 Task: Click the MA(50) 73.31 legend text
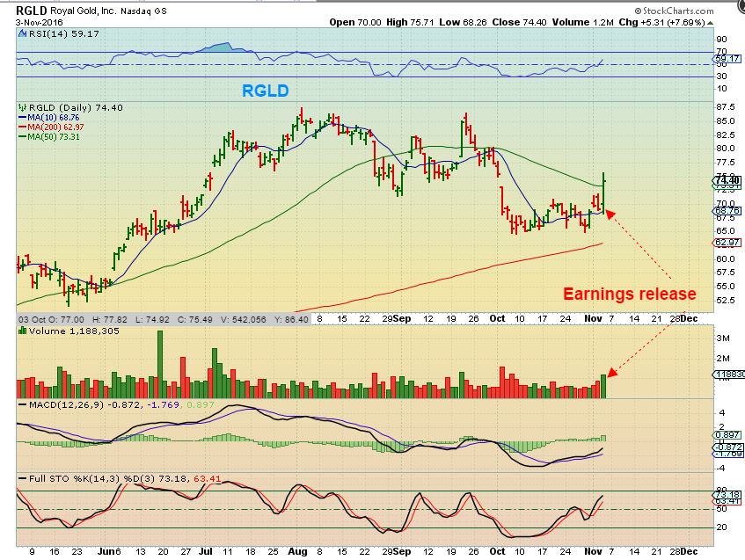53,137
